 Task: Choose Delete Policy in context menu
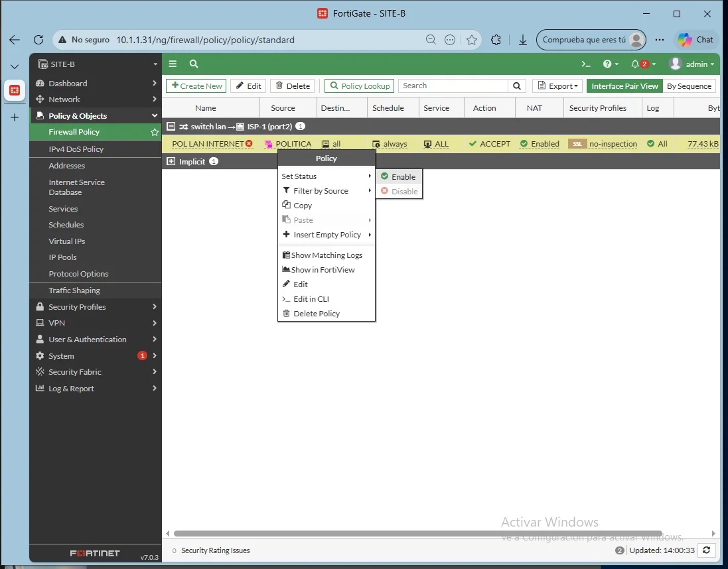pyautogui.click(x=327, y=314)
